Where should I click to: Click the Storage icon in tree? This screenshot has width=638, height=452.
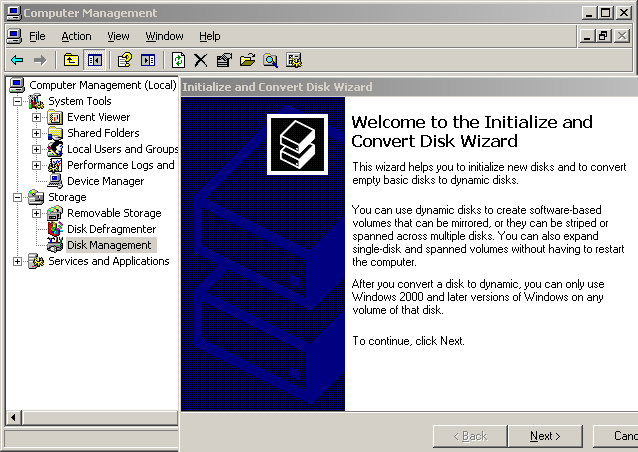pos(36,197)
